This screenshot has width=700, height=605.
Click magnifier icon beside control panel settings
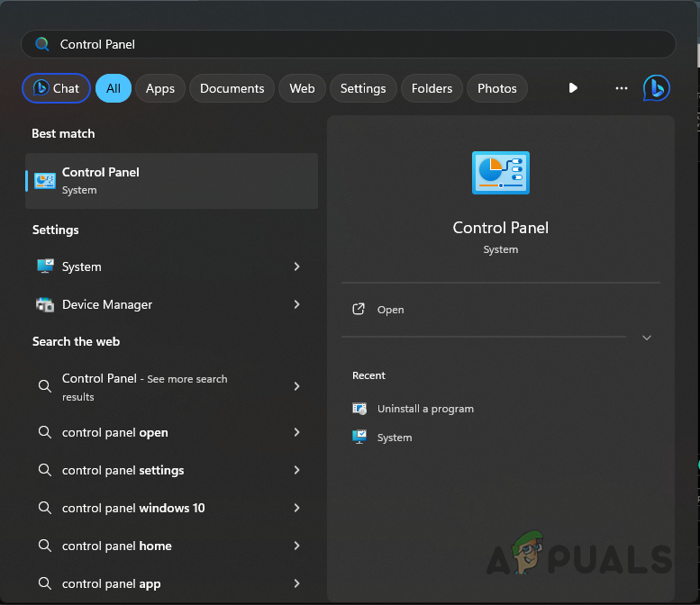[x=45, y=470]
